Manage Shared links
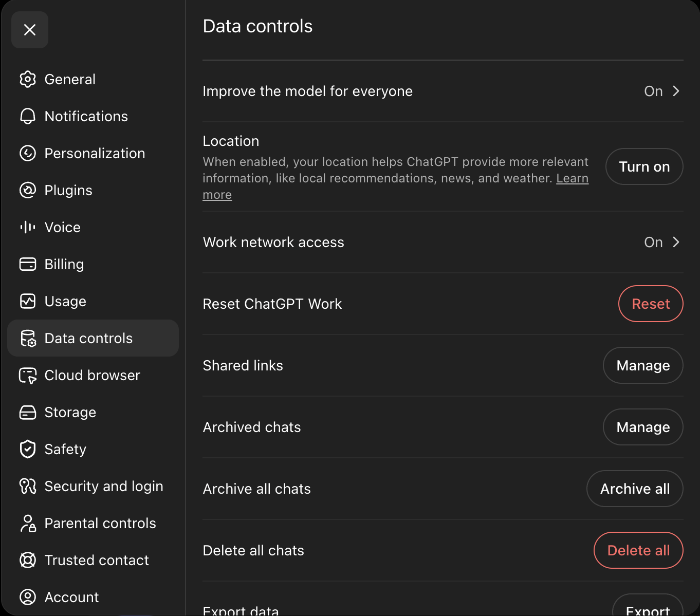 pyautogui.click(x=643, y=365)
